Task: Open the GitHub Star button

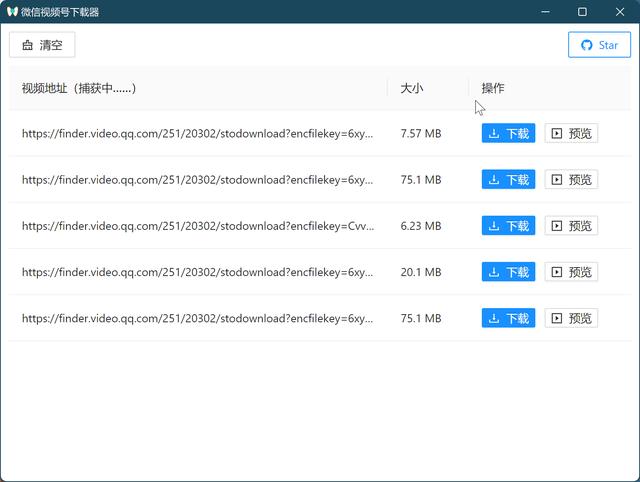Action: (x=599, y=45)
